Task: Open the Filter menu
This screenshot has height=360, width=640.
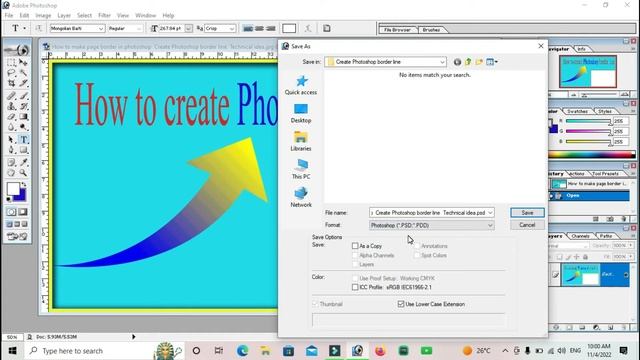Action: (x=104, y=16)
